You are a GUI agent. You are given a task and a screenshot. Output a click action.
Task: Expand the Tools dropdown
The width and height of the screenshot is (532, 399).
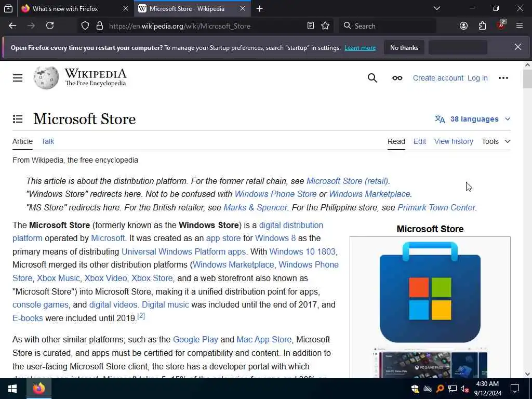point(496,141)
